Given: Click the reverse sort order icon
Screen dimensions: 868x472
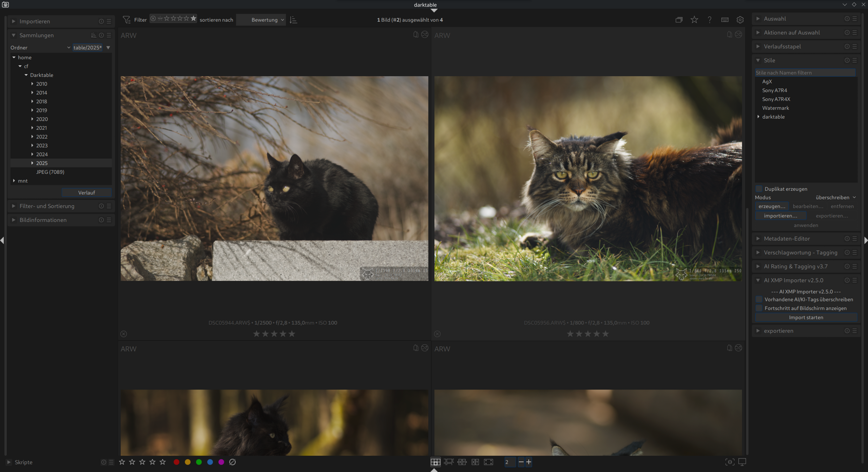Looking at the screenshot, I should coord(293,20).
